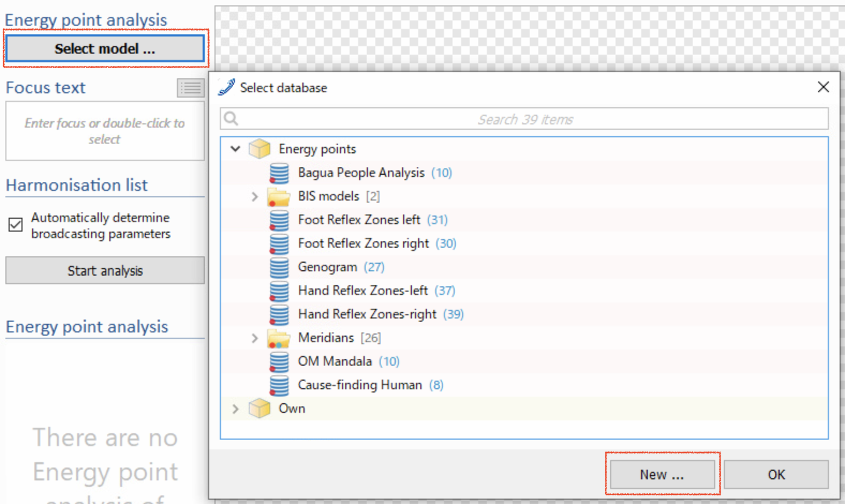Screen dimensions: 845x504
Task: Click the Focus text entry box
Action: coord(105,131)
